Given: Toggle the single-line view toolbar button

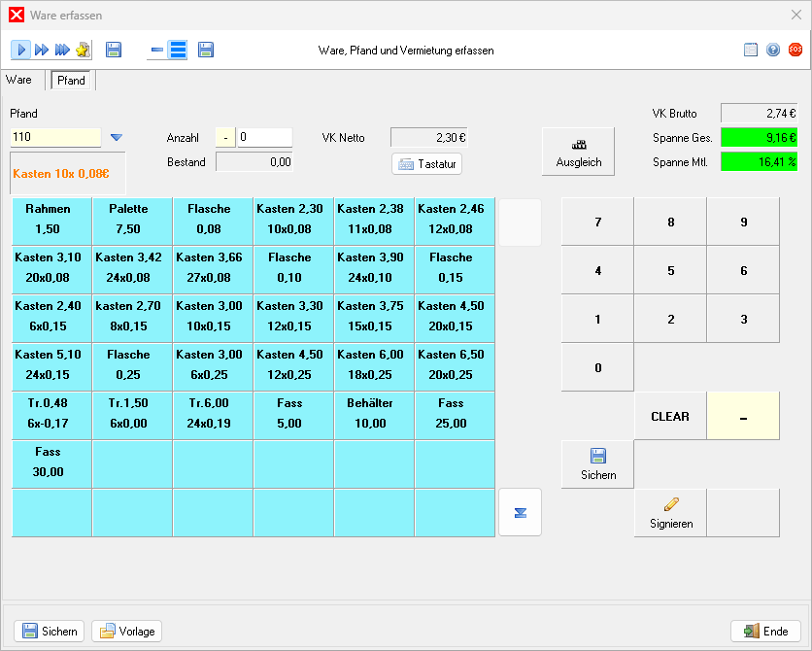Looking at the screenshot, I should pos(156,50).
